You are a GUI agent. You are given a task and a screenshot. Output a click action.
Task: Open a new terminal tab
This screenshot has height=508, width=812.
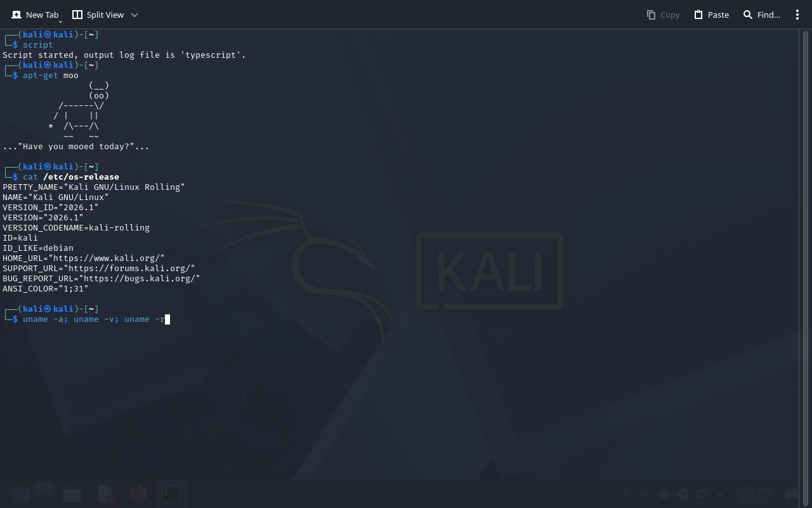click(x=35, y=15)
